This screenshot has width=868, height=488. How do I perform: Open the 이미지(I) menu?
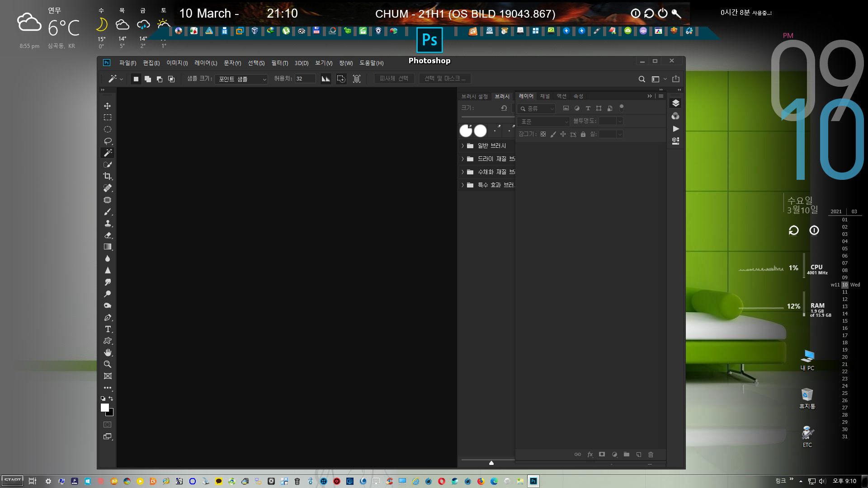[177, 63]
